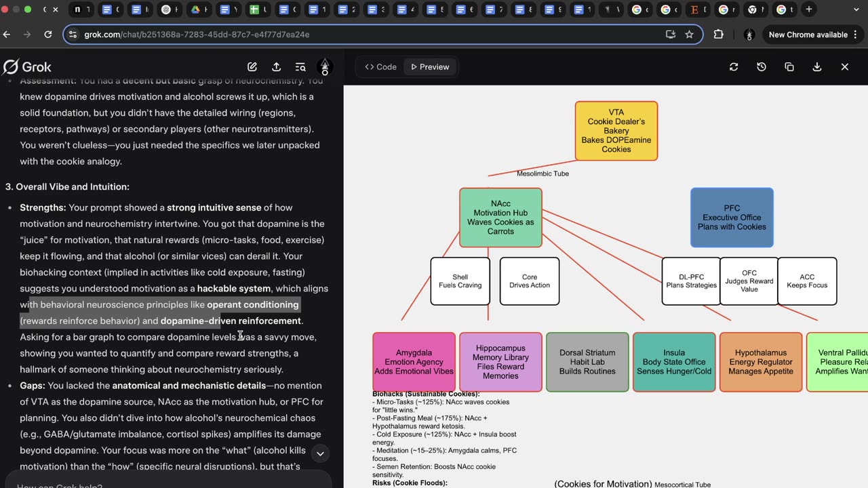Switch to the Notion browser tab
This screenshot has width=868, height=488.
(81, 9)
